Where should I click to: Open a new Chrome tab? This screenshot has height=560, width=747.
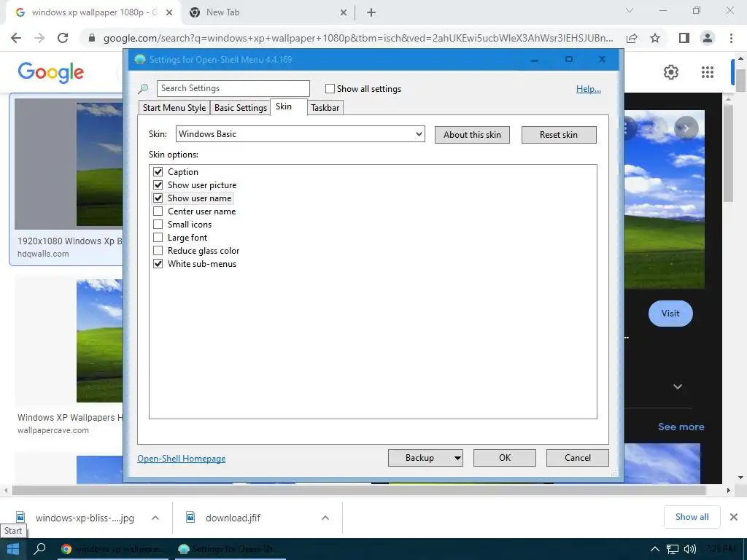tap(371, 12)
